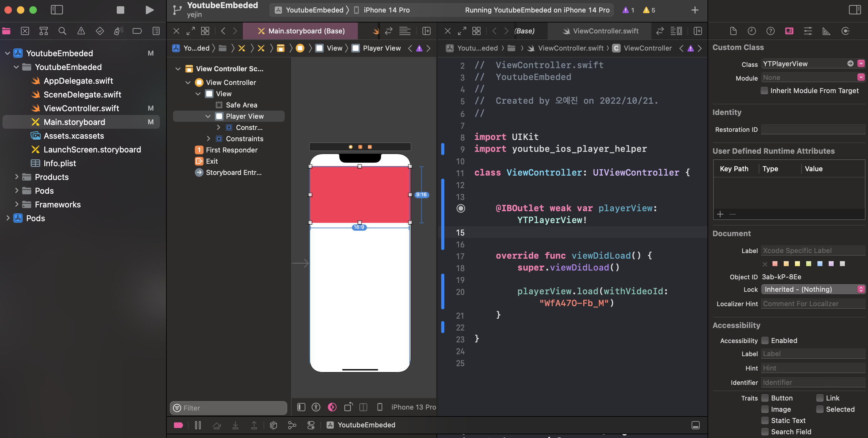
Task: Enable Inherit Module From Target checkbox
Action: pyautogui.click(x=765, y=91)
